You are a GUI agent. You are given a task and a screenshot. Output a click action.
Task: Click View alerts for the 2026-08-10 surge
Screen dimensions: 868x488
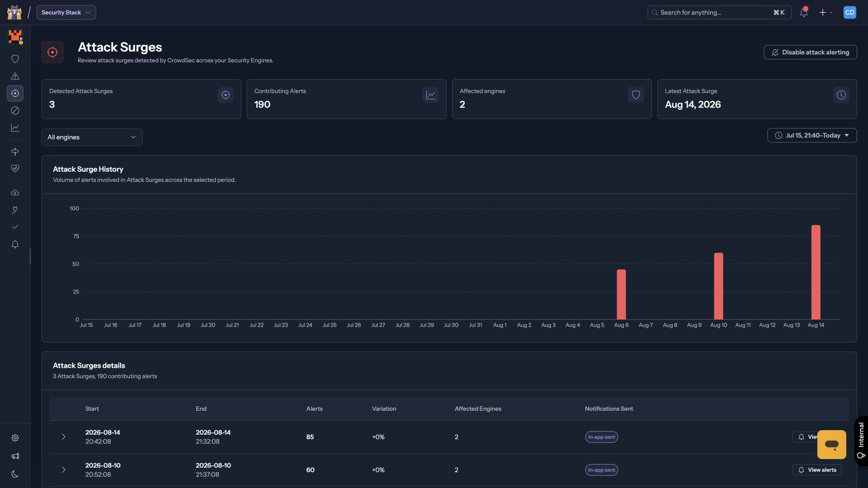tap(817, 470)
